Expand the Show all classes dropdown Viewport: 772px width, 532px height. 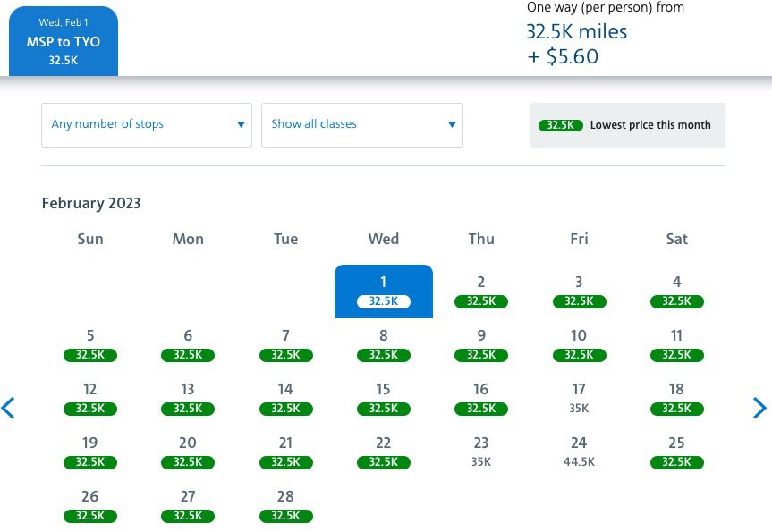(361, 124)
